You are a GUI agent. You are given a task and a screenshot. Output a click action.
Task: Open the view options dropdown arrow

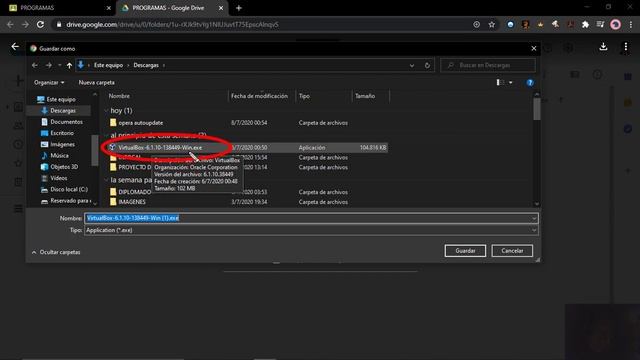(511, 82)
